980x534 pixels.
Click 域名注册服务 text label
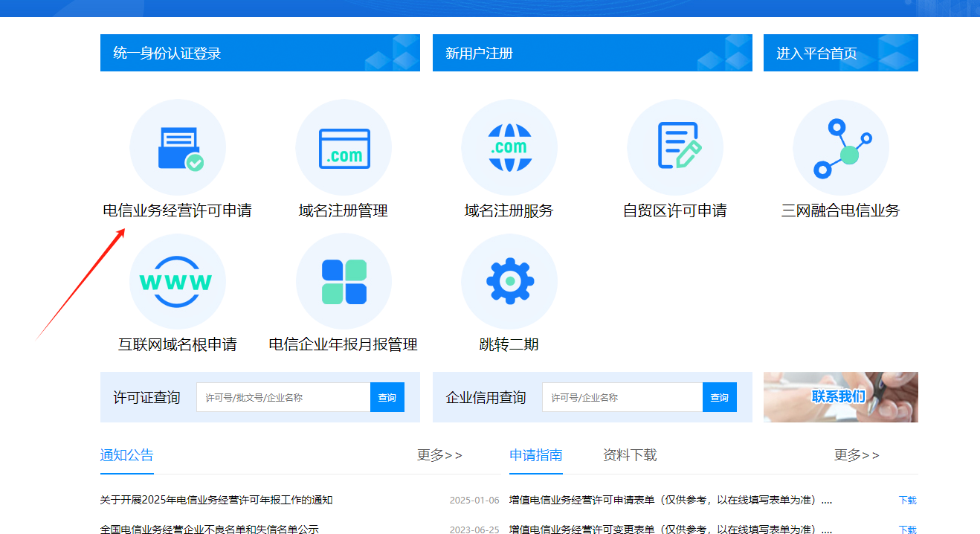(x=509, y=211)
